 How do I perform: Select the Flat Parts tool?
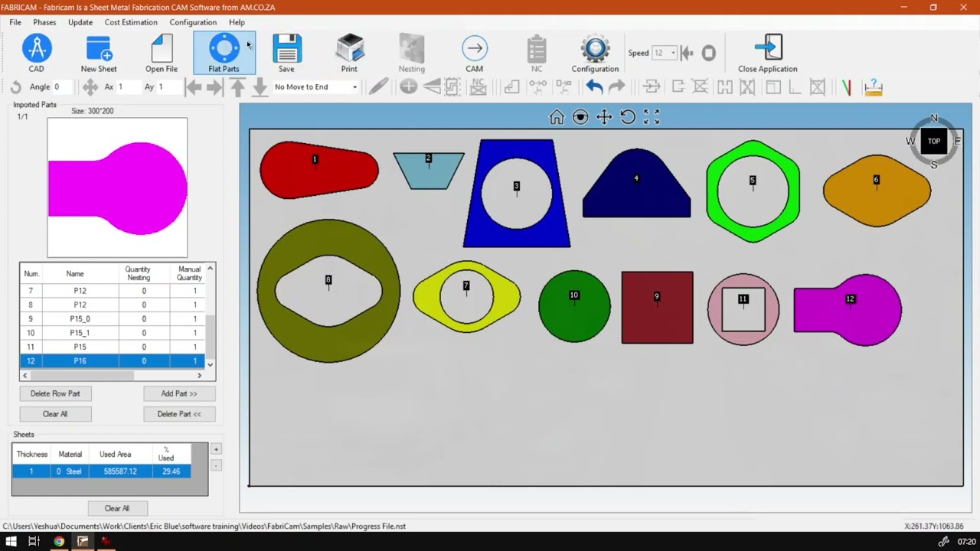click(x=224, y=54)
